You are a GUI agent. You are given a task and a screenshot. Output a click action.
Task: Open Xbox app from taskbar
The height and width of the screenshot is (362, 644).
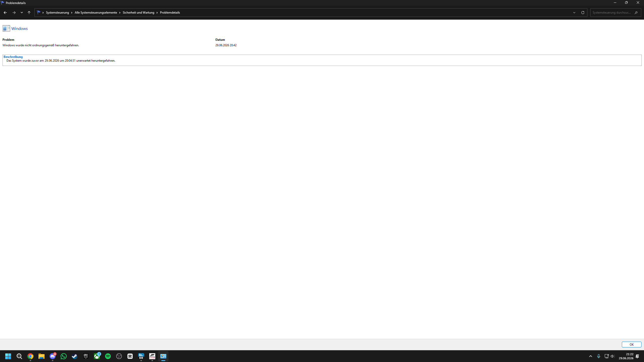pyautogui.click(x=97, y=356)
